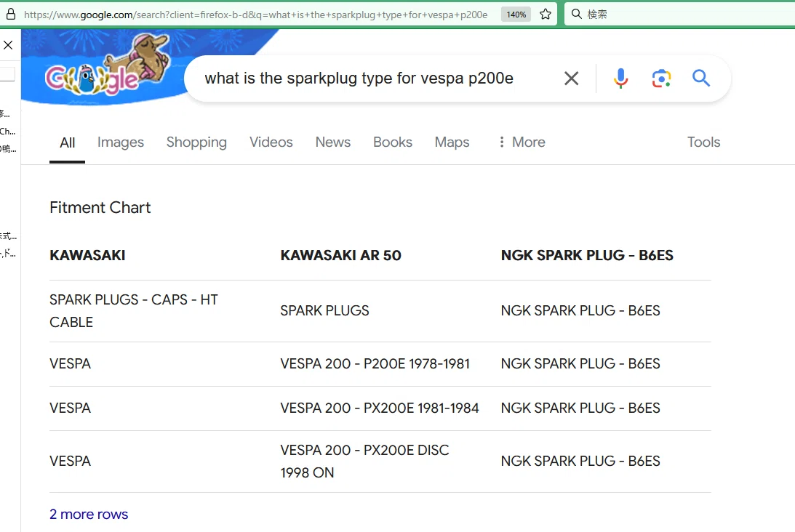This screenshot has width=795, height=532.
Task: Click the NGK SPARK PLUG - B6ES header
Action: coord(587,255)
